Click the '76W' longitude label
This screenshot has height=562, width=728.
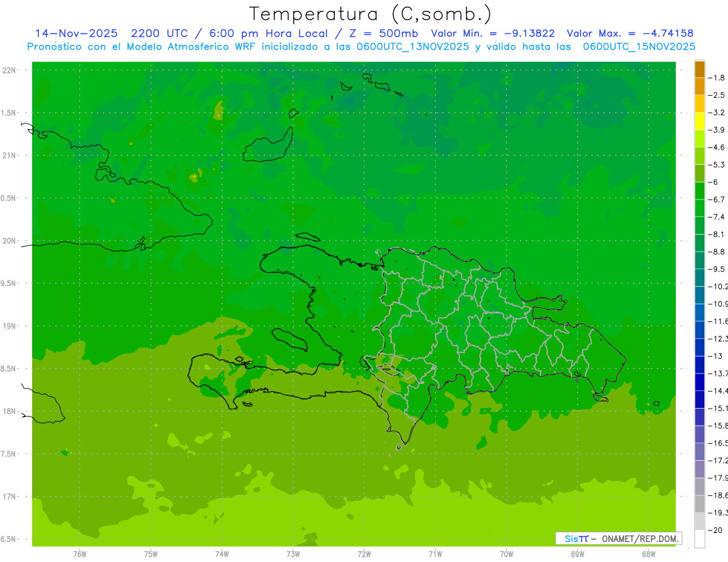[x=79, y=554]
